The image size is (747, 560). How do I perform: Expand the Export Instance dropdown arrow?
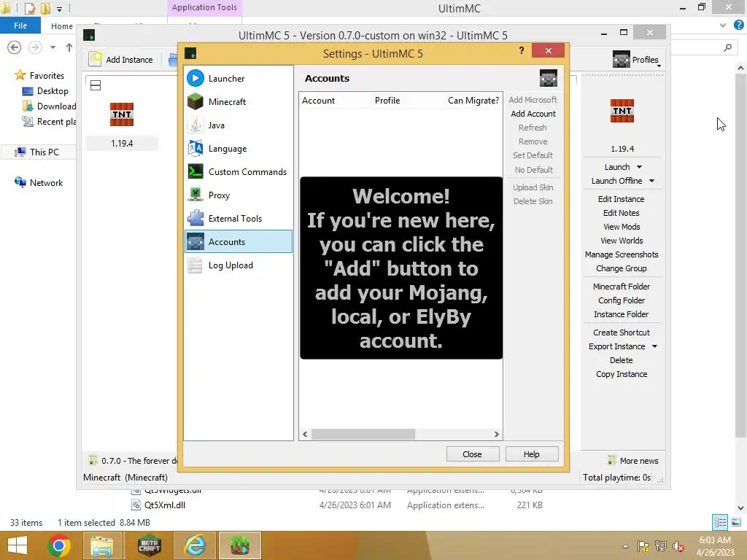click(654, 346)
